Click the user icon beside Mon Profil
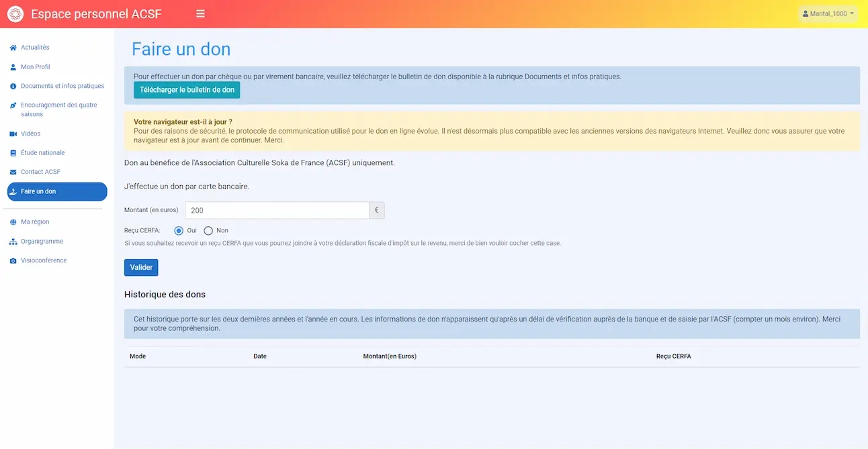 coord(13,67)
